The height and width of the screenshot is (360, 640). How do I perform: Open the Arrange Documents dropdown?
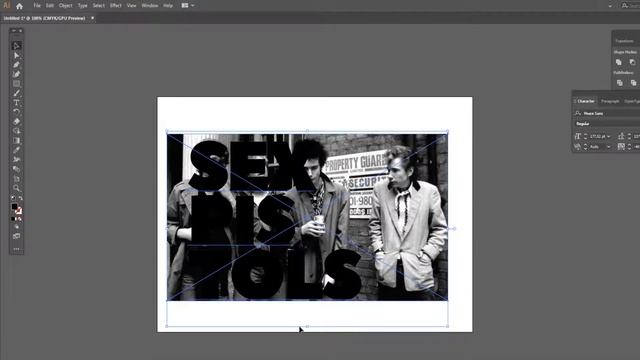point(188,6)
